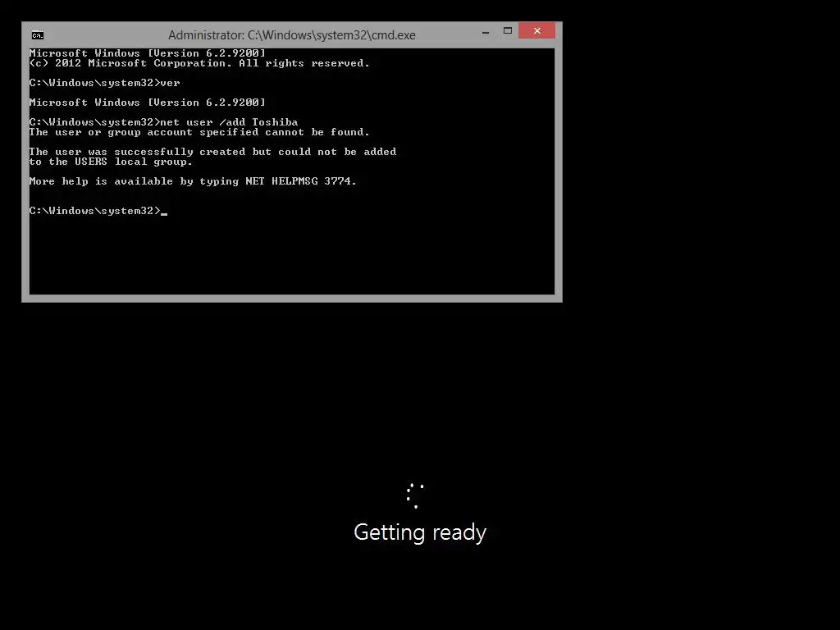Click 'The user or group account specified cannot be found.'
840x630 pixels.
click(199, 132)
